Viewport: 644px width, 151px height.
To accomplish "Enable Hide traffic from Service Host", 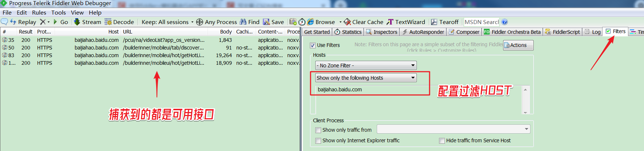I will tap(442, 141).
